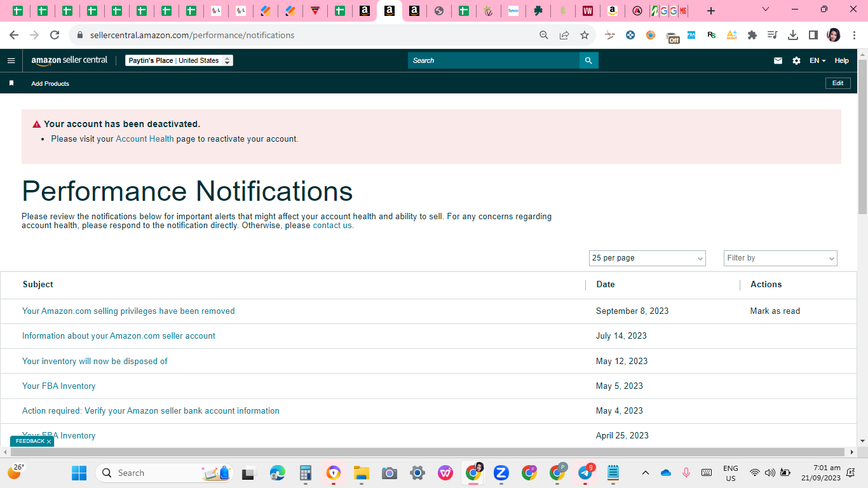The height and width of the screenshot is (488, 868).
Task: Click the search magnifier button in Seller Central
Action: pyautogui.click(x=588, y=60)
